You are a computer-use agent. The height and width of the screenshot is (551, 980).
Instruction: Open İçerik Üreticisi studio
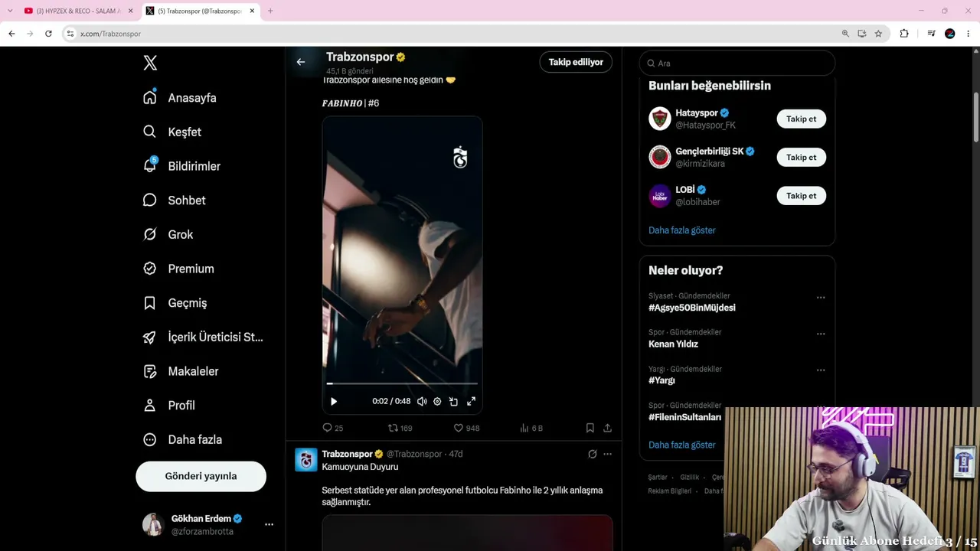coord(203,337)
